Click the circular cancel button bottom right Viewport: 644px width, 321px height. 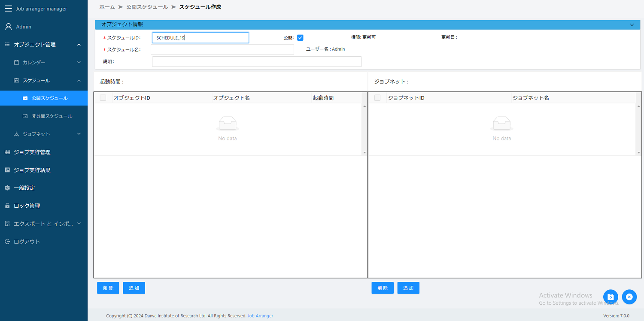[629, 297]
